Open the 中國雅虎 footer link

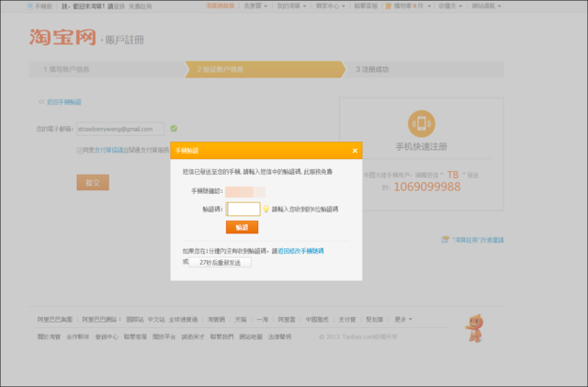pos(317,319)
